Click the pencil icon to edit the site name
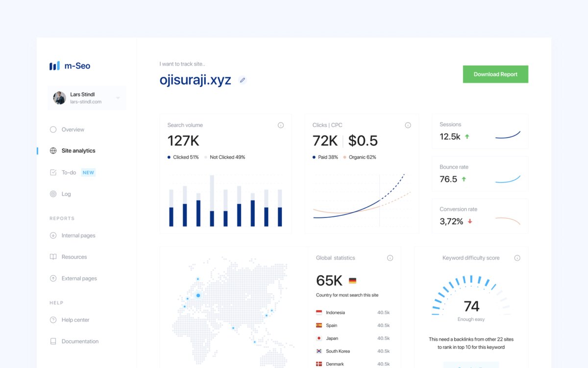This screenshot has height=368, width=588. tap(242, 80)
